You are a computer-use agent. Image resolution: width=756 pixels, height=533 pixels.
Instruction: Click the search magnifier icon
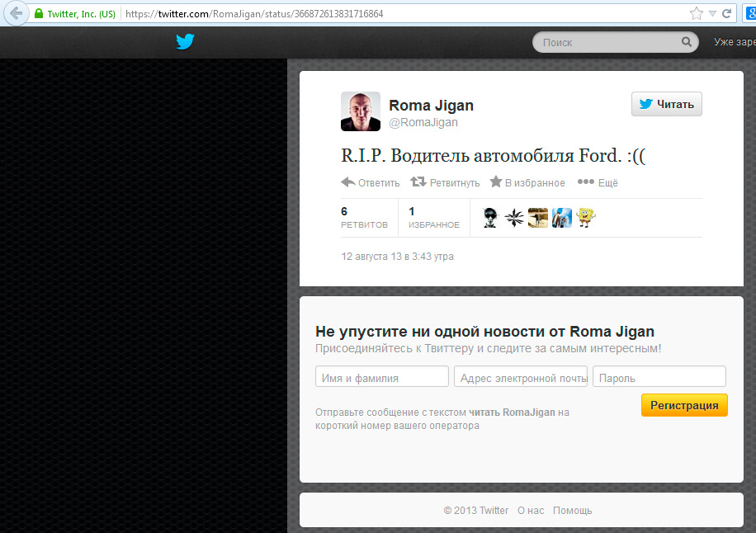(x=687, y=42)
